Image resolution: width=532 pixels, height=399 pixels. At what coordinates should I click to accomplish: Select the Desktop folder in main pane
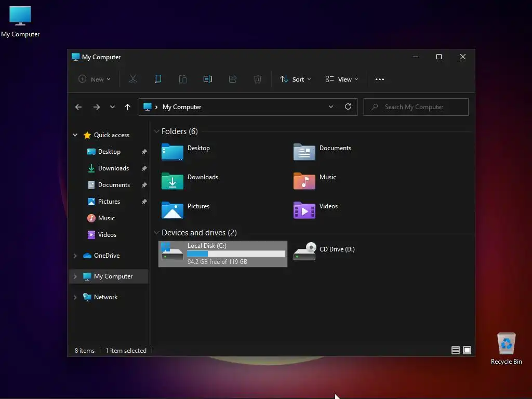tap(185, 152)
